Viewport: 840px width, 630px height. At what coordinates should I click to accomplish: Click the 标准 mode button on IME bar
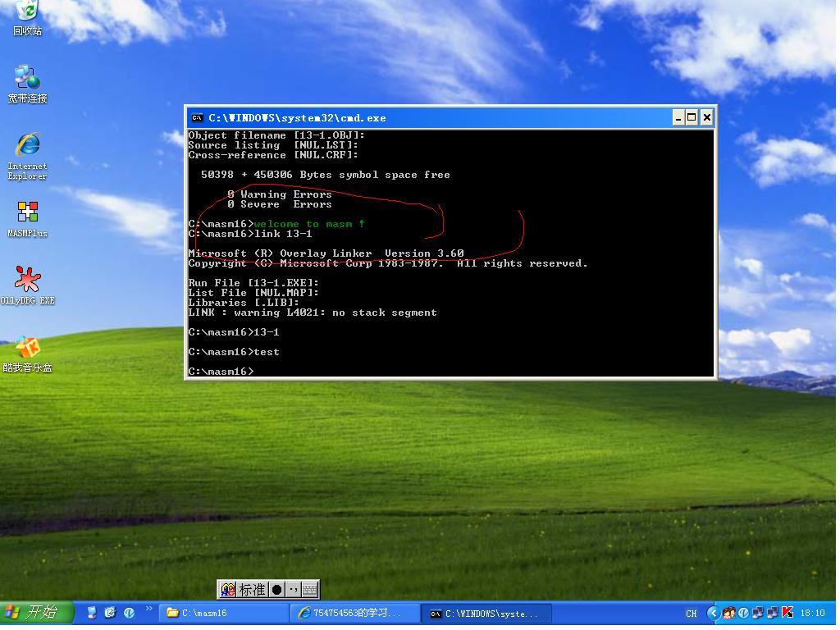coord(252,590)
